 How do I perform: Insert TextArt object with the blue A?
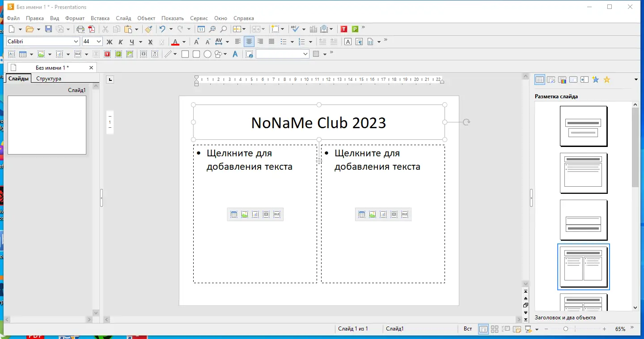236,54
